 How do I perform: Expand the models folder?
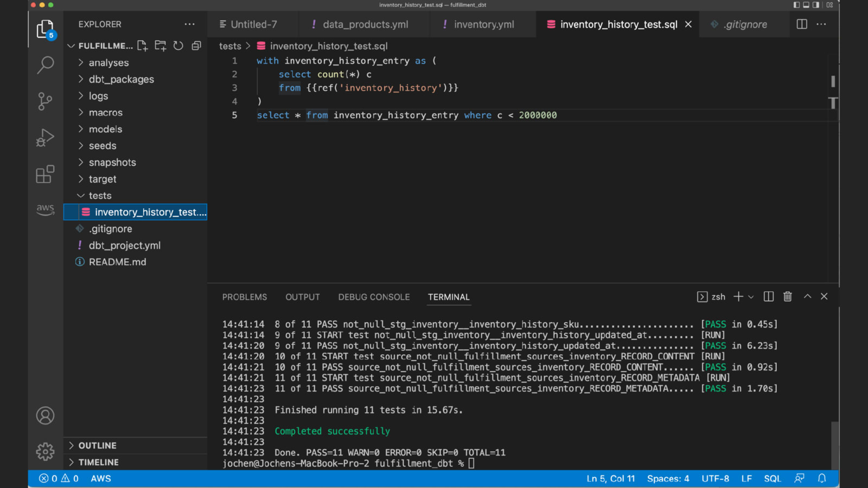136,129
